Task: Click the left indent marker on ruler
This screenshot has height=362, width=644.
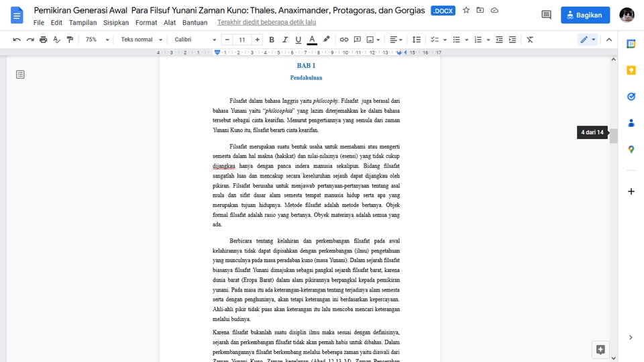Action: tap(217, 53)
